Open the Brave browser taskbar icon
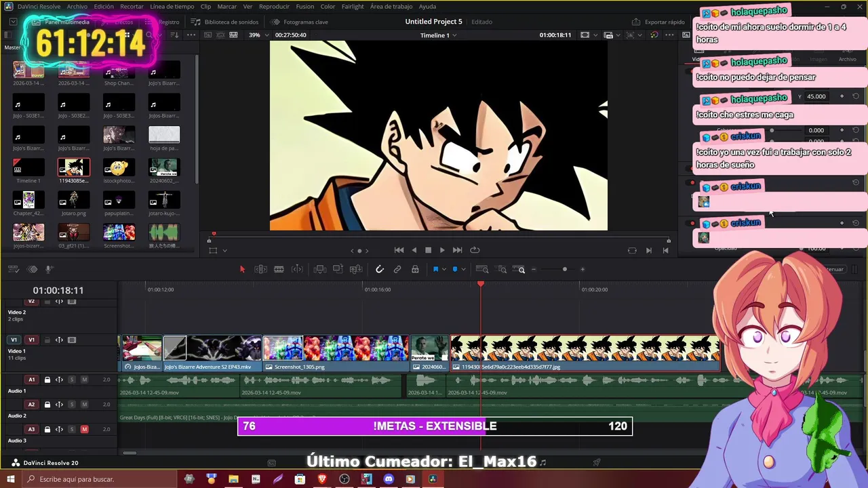868x488 pixels. [x=322, y=479]
